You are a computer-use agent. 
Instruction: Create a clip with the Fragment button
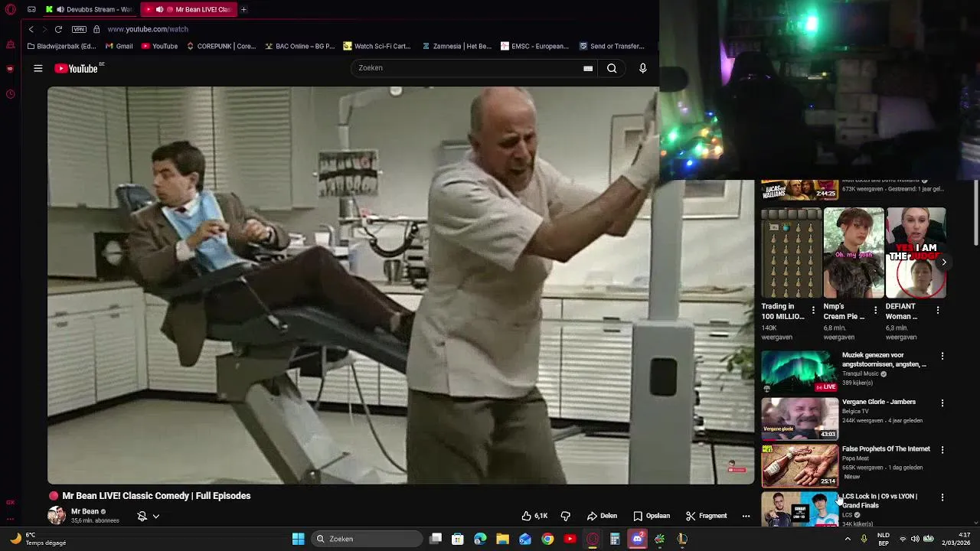pos(706,516)
